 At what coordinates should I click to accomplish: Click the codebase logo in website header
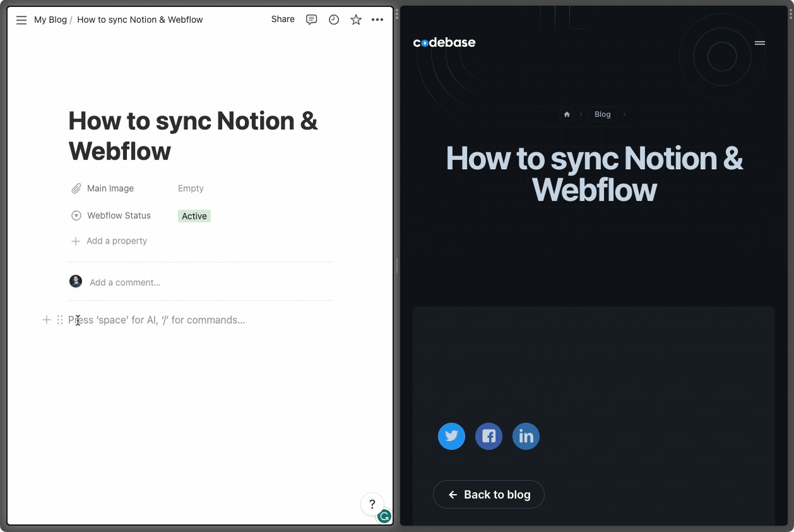point(444,42)
